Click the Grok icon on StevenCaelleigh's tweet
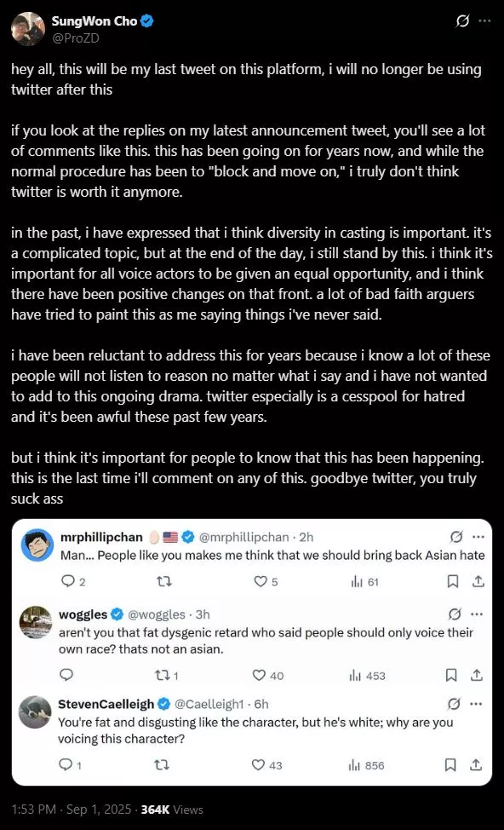This screenshot has width=504, height=830. [454, 704]
